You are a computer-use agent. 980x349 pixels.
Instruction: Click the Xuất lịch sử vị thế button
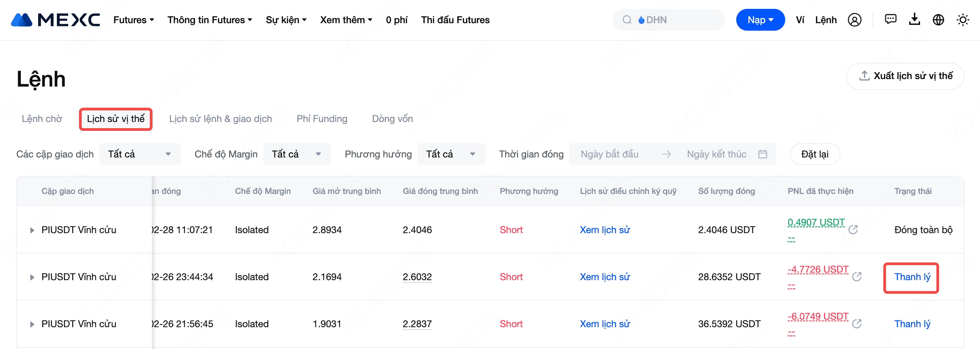point(905,76)
